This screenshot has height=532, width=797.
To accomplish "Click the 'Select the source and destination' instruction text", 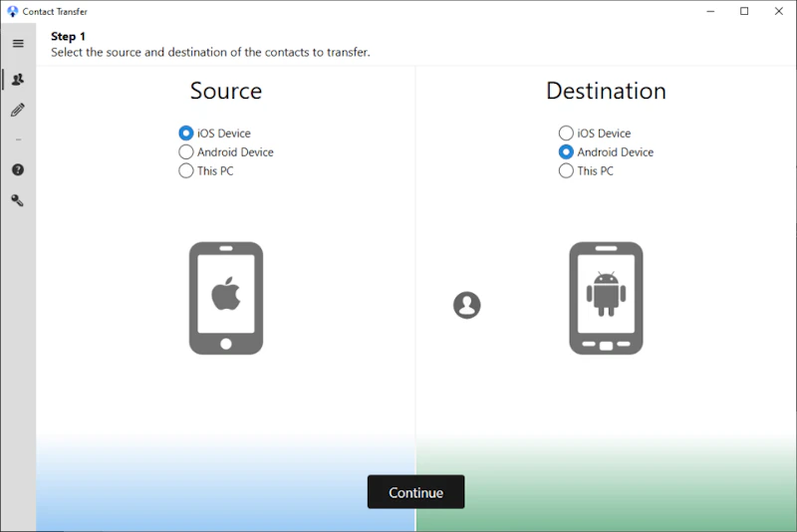I will click(210, 53).
